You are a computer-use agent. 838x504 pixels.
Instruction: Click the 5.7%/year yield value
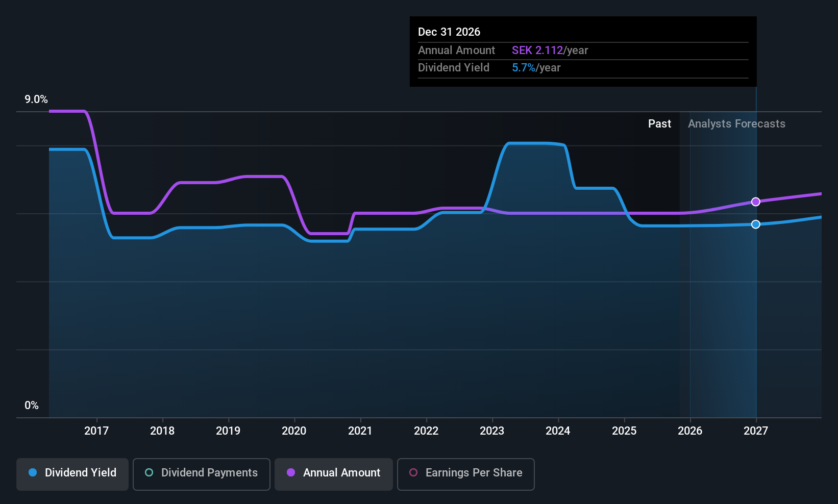[x=536, y=68]
